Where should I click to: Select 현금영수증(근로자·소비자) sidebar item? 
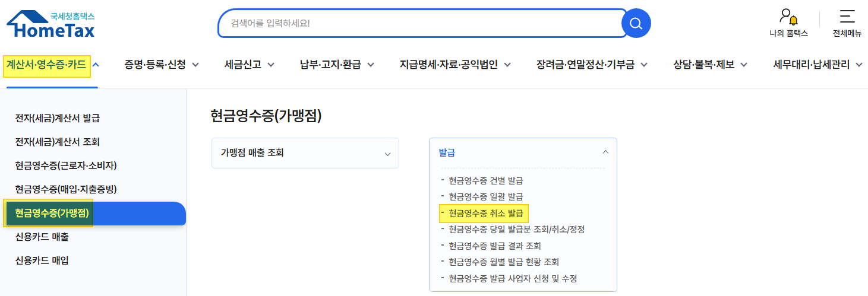click(62, 165)
